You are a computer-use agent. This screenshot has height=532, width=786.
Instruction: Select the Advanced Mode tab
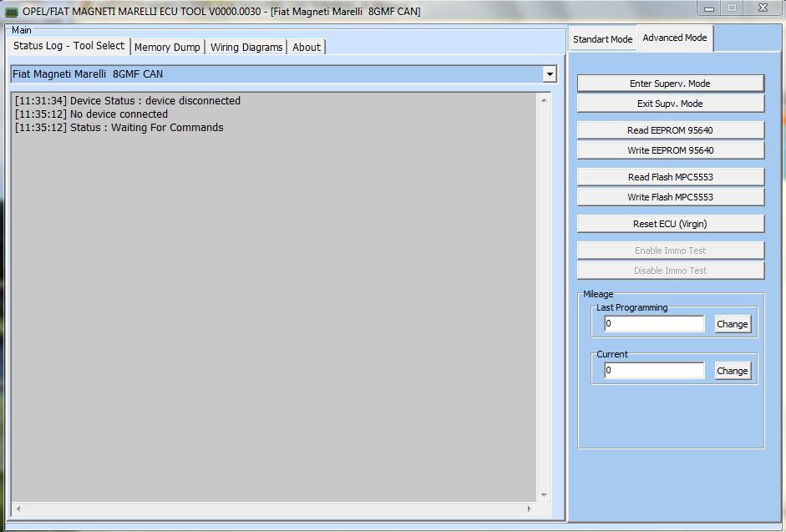(x=675, y=38)
